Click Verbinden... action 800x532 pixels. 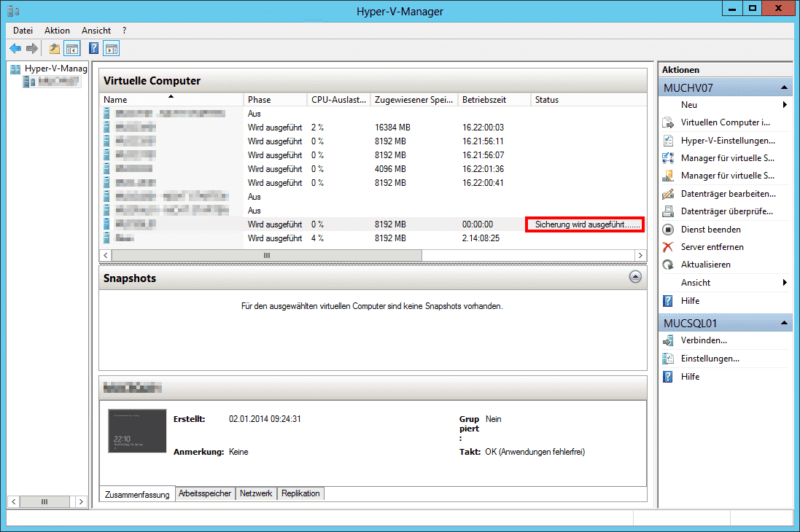coord(704,340)
